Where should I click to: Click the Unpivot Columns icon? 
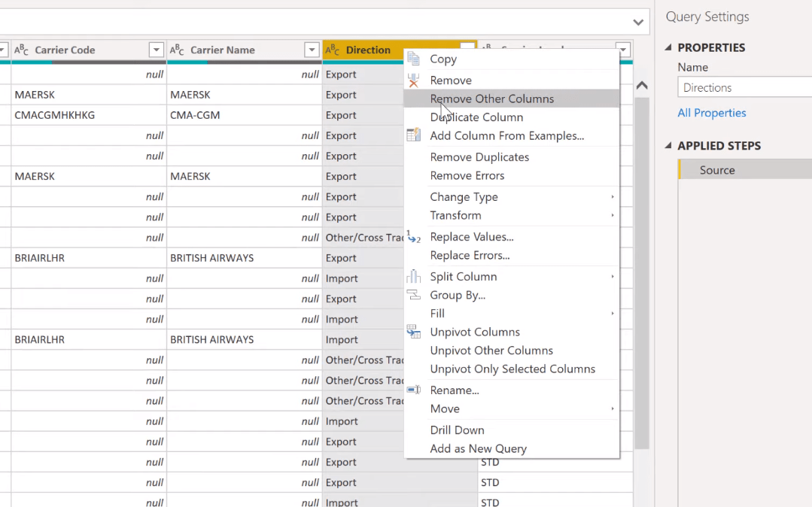click(x=413, y=332)
